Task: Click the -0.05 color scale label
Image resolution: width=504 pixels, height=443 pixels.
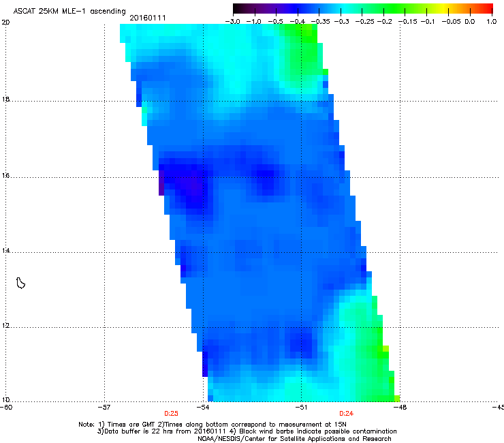Action: click(x=451, y=22)
